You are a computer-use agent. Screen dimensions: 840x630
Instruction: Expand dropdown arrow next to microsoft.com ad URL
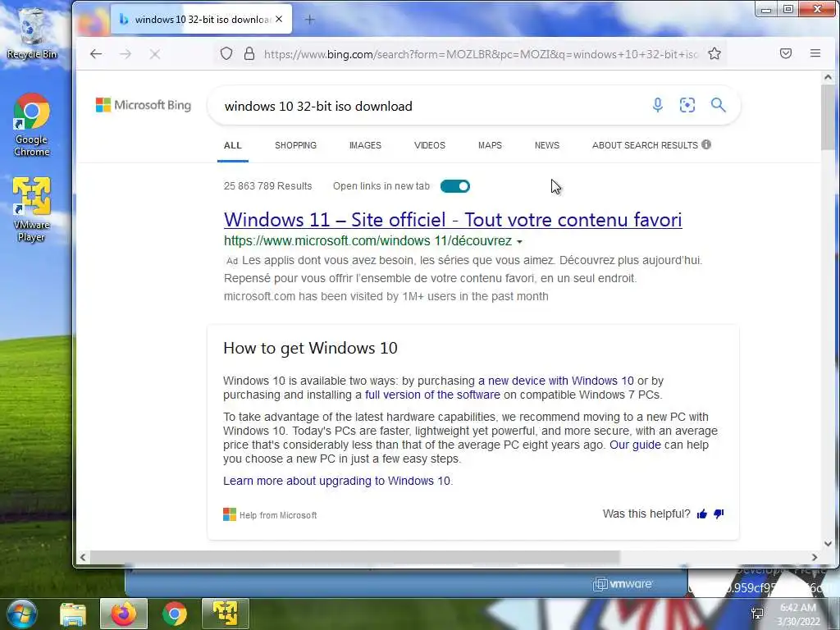tap(519, 242)
